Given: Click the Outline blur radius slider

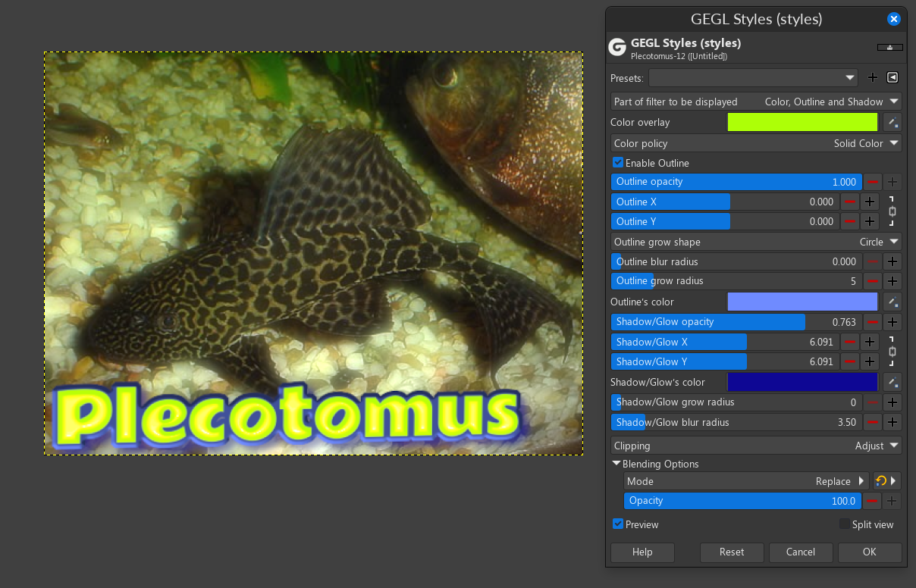Looking at the screenshot, I should click(x=736, y=261).
